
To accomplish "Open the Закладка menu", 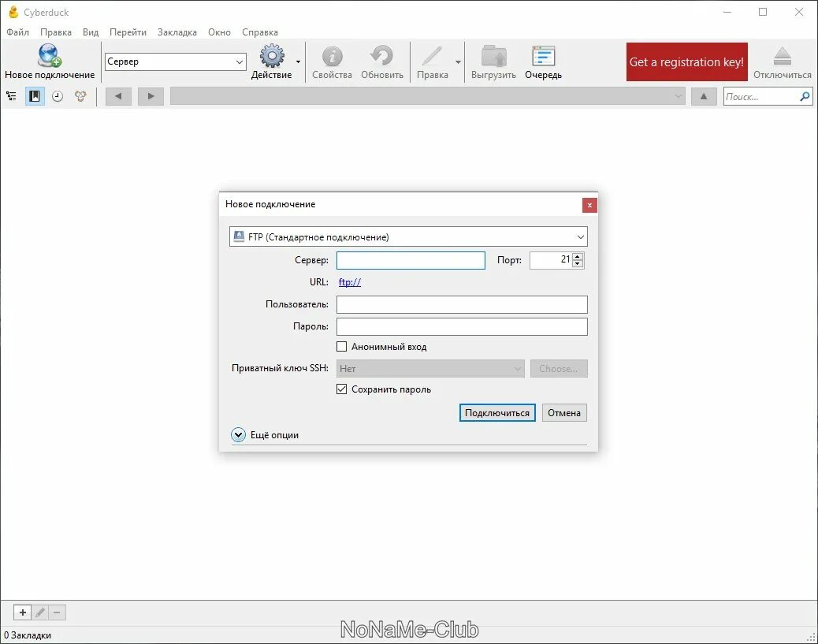I will (x=177, y=32).
